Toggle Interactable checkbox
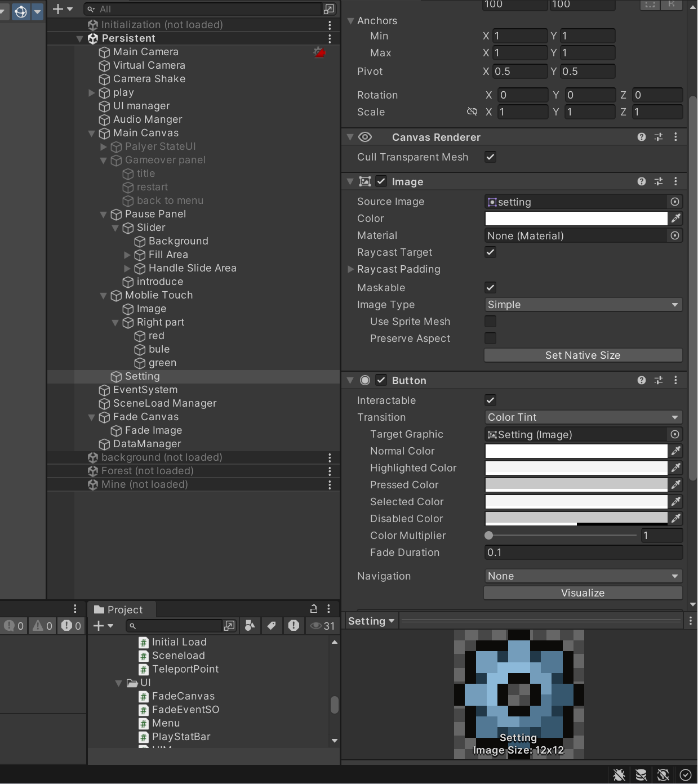Image resolution: width=698 pixels, height=784 pixels. click(x=491, y=400)
